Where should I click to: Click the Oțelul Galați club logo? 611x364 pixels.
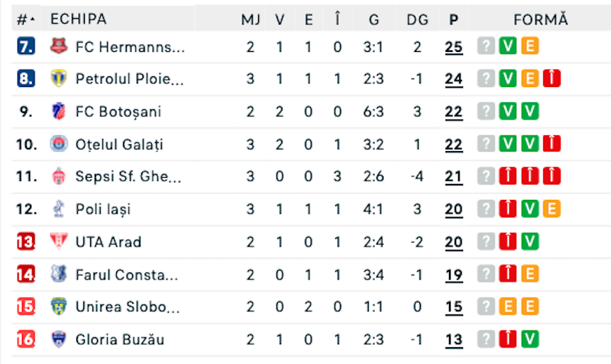click(x=59, y=143)
